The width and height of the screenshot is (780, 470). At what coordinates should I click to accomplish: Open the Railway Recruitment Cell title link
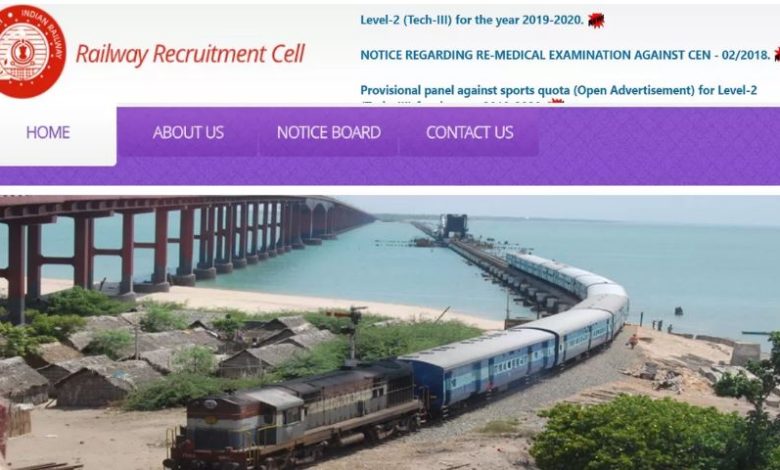(190, 54)
